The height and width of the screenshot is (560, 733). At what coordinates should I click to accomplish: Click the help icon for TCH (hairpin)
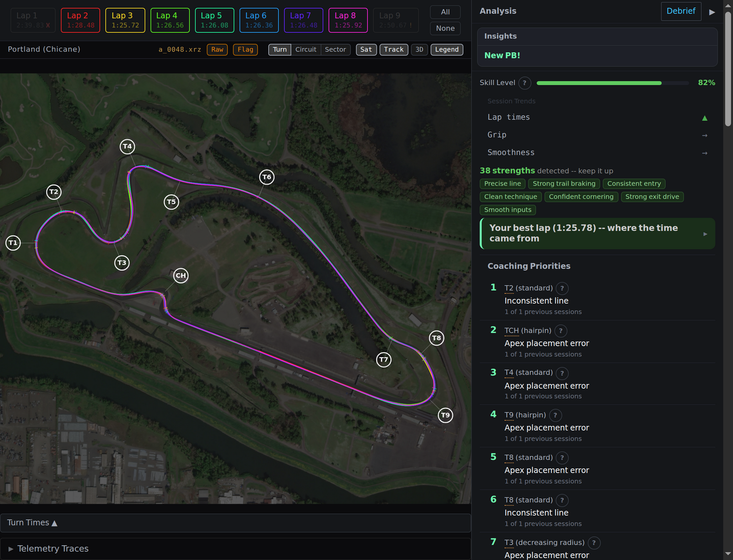coord(560,331)
